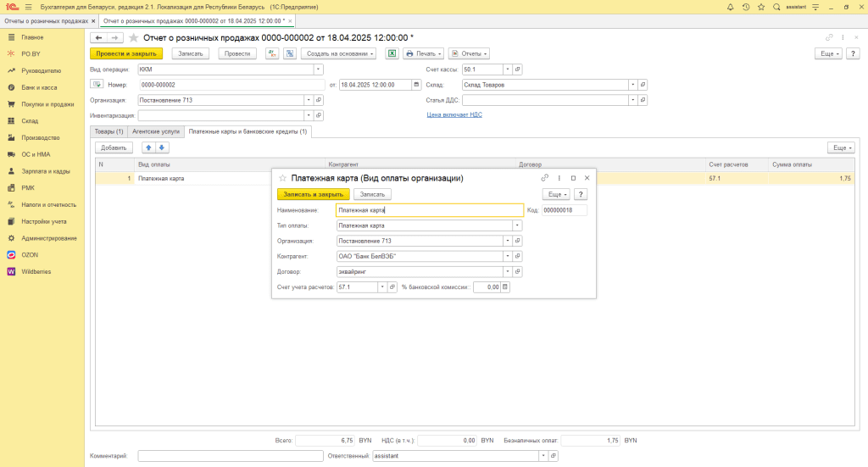
Task: Open the history clock icon
Action: (746, 7)
